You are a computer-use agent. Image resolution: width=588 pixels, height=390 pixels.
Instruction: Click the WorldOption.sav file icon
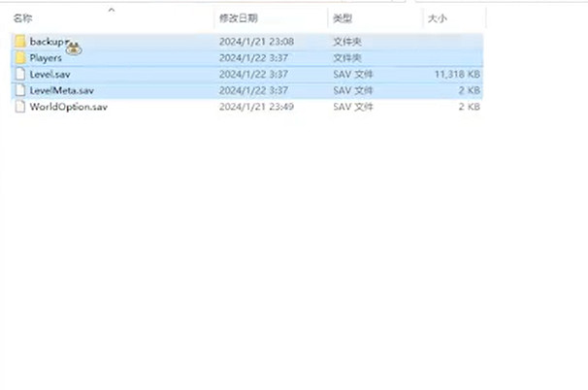(20, 107)
